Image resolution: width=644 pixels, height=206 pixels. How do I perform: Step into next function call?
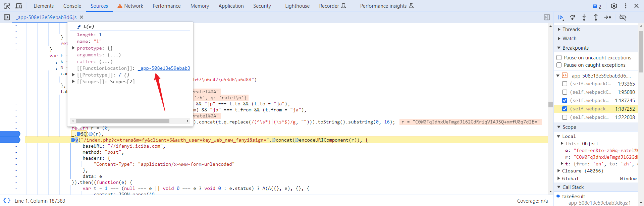[x=584, y=17]
